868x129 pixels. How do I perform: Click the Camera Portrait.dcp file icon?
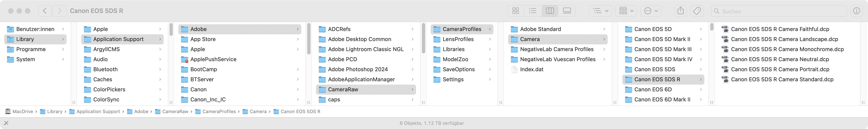pyautogui.click(x=725, y=69)
